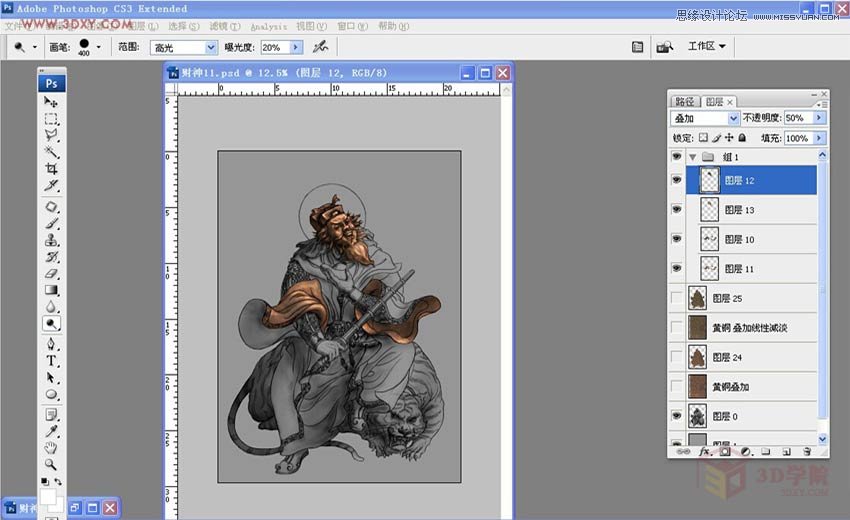Select the Magic Wand tool
Screen dimensions: 850x520
[x=51, y=152]
